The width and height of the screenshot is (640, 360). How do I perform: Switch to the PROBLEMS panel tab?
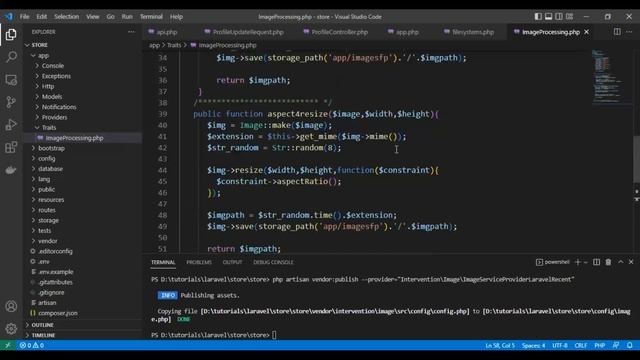click(x=199, y=262)
